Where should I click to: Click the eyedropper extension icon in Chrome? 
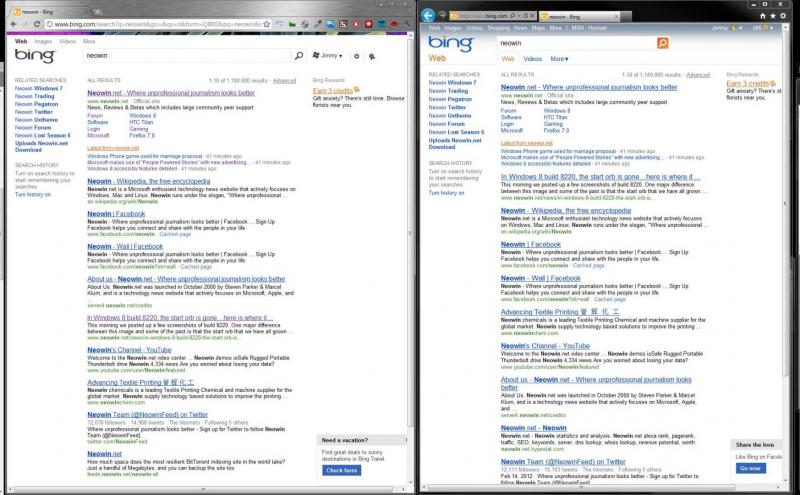[317, 24]
